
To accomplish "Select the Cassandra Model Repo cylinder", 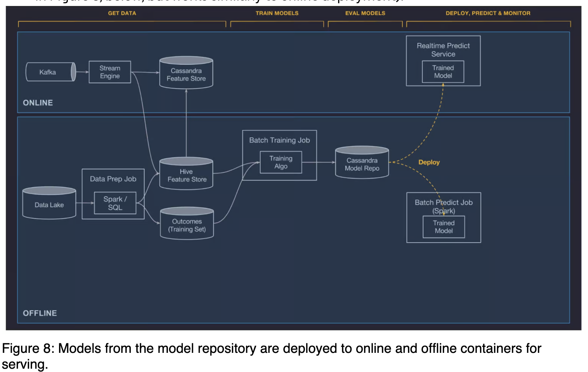I will [362, 162].
